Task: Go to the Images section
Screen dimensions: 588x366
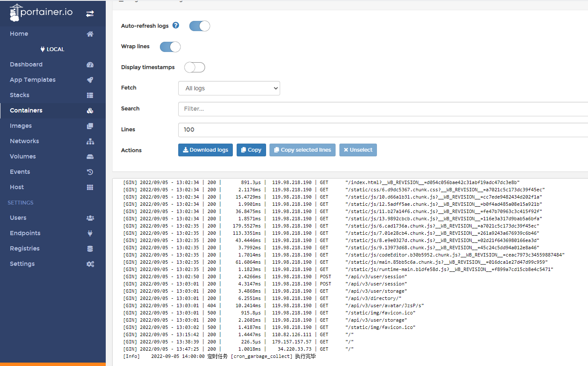Action: tap(21, 126)
